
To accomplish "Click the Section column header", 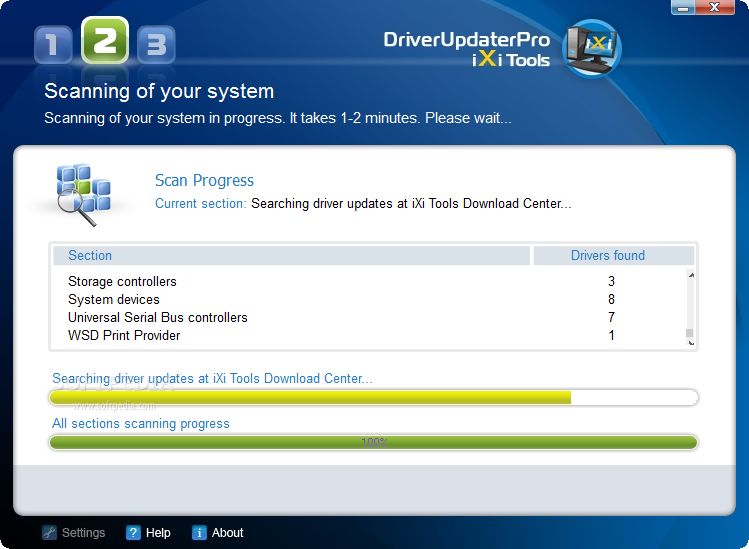I will 291,256.
